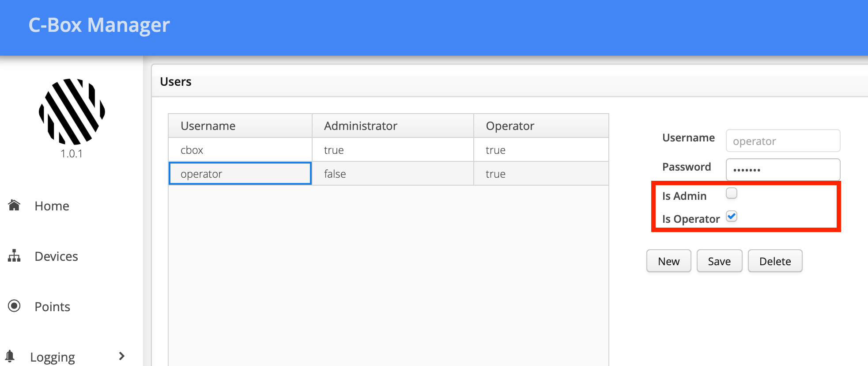Expand the Logging menu chevron
The width and height of the screenshot is (868, 366).
pos(122,356)
